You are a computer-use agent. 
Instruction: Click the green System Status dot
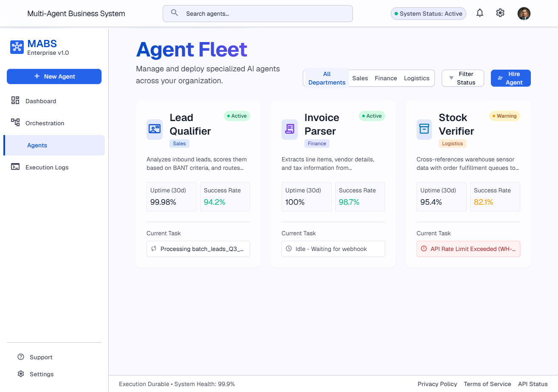pyautogui.click(x=396, y=14)
